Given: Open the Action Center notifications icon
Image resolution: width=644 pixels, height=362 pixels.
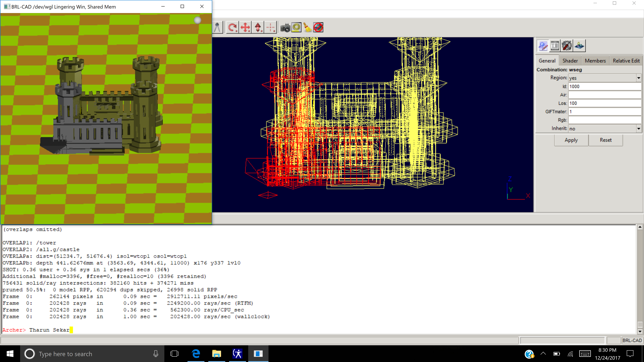Looking at the screenshot, I should [x=630, y=354].
